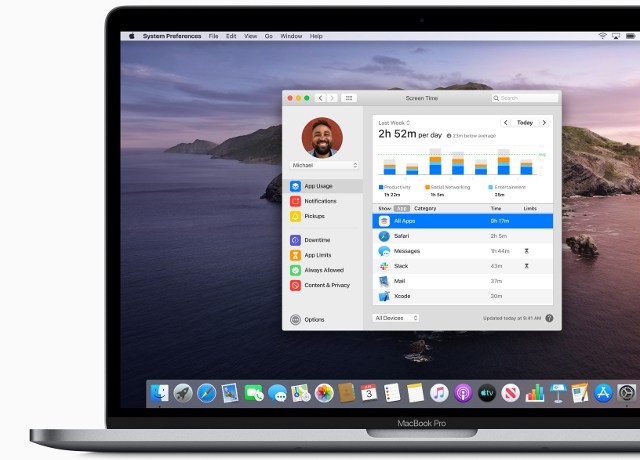Click the Options gear icon
640x460 pixels.
pyautogui.click(x=295, y=320)
